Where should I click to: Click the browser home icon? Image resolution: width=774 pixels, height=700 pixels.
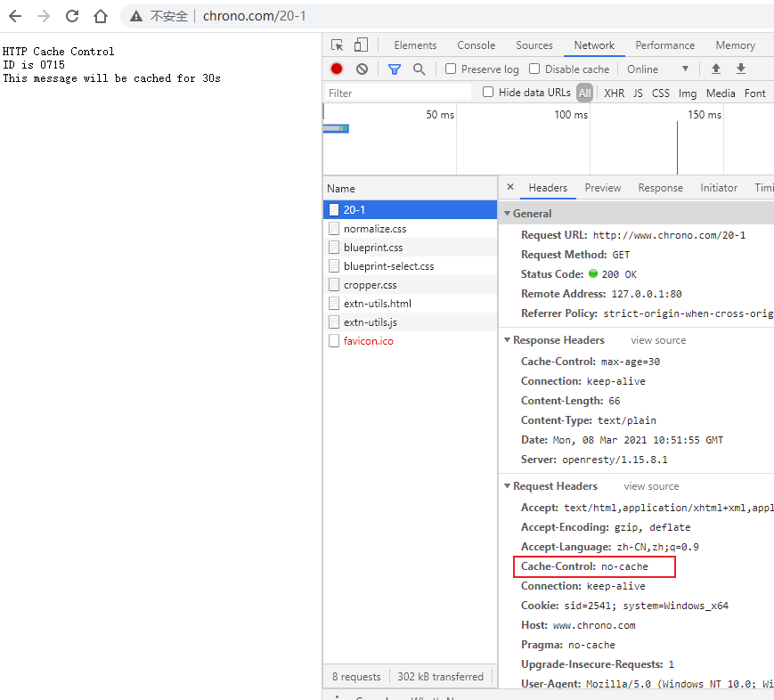(x=101, y=16)
